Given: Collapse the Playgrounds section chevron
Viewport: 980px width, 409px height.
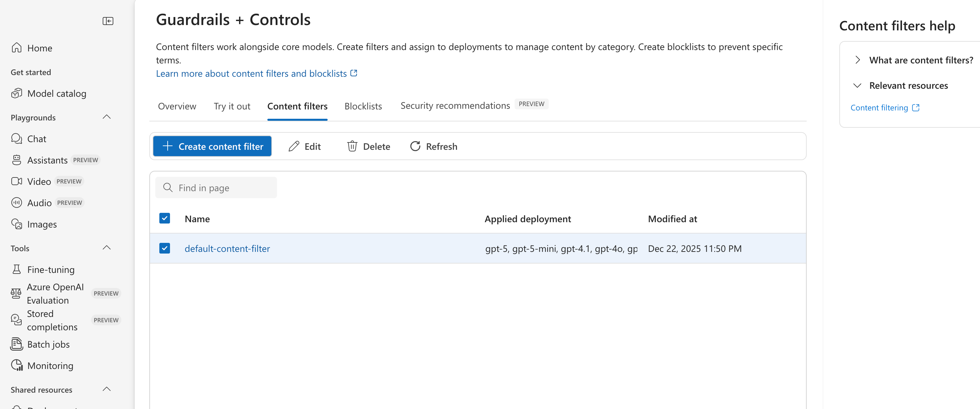Looking at the screenshot, I should pos(107,117).
